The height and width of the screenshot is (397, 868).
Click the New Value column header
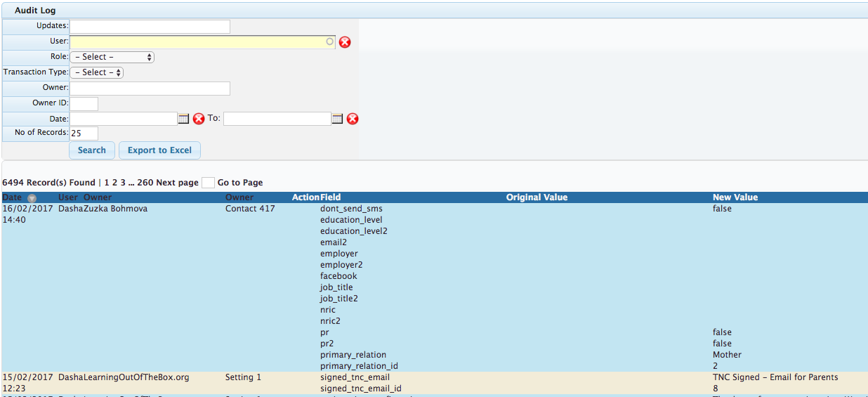(x=735, y=197)
